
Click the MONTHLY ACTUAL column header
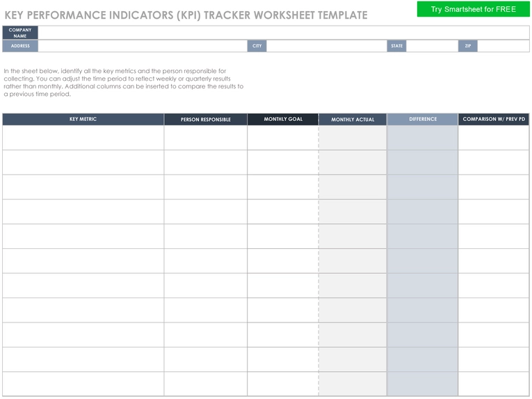[x=353, y=120]
